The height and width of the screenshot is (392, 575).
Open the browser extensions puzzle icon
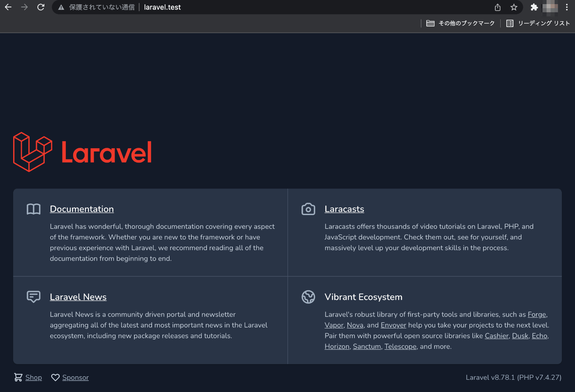[534, 7]
